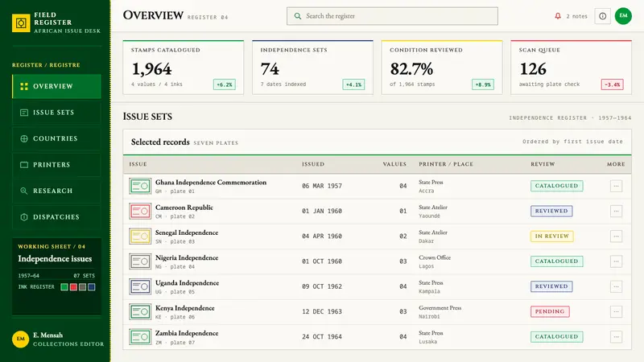Select the red ink register swatch
The height and width of the screenshot is (362, 644).
coord(73,287)
